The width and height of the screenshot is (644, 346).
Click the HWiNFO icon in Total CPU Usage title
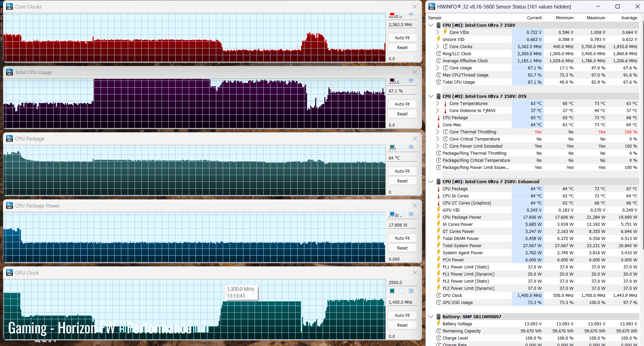9,72
